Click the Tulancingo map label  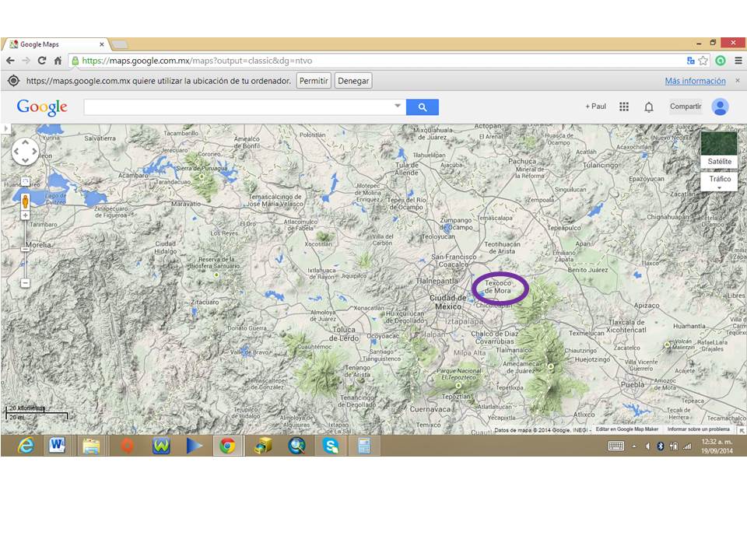click(600, 165)
